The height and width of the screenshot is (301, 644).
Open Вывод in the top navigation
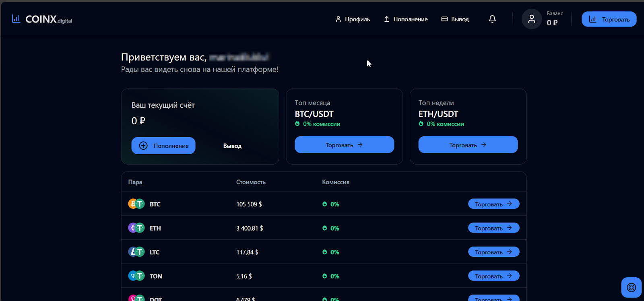[x=455, y=19]
